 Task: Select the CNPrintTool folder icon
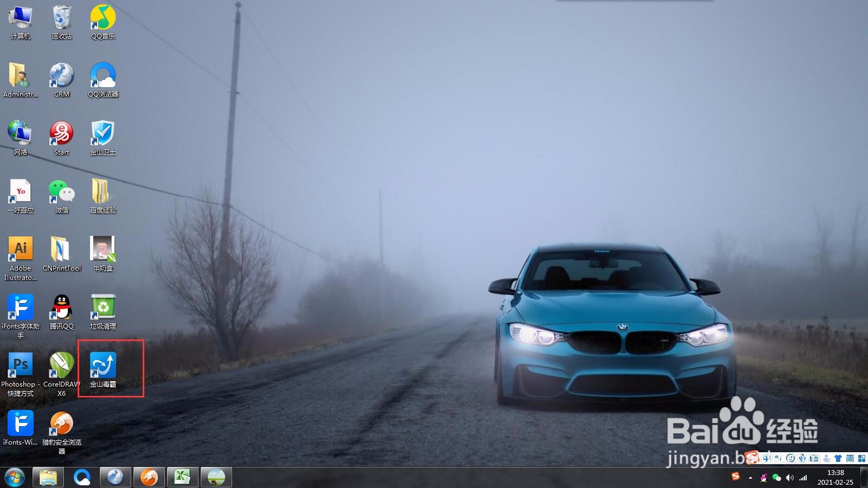pyautogui.click(x=62, y=254)
